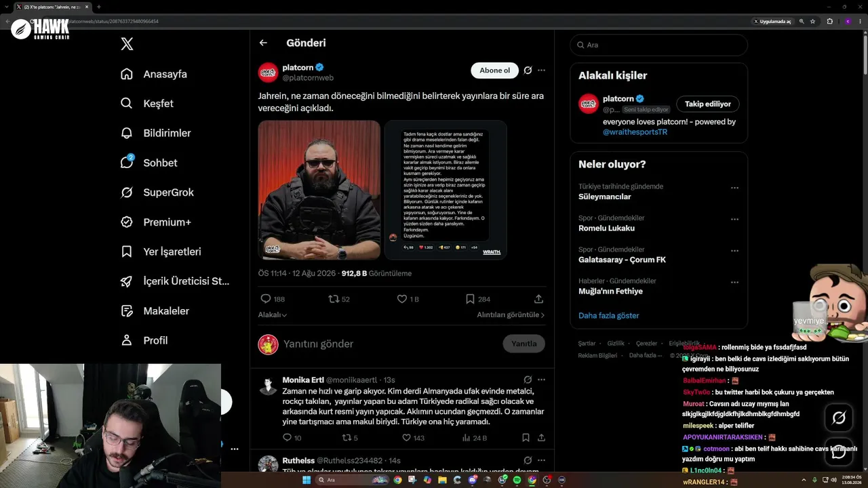View analytics of Monika Ertl's comment
868x488 pixels.
(x=474, y=438)
